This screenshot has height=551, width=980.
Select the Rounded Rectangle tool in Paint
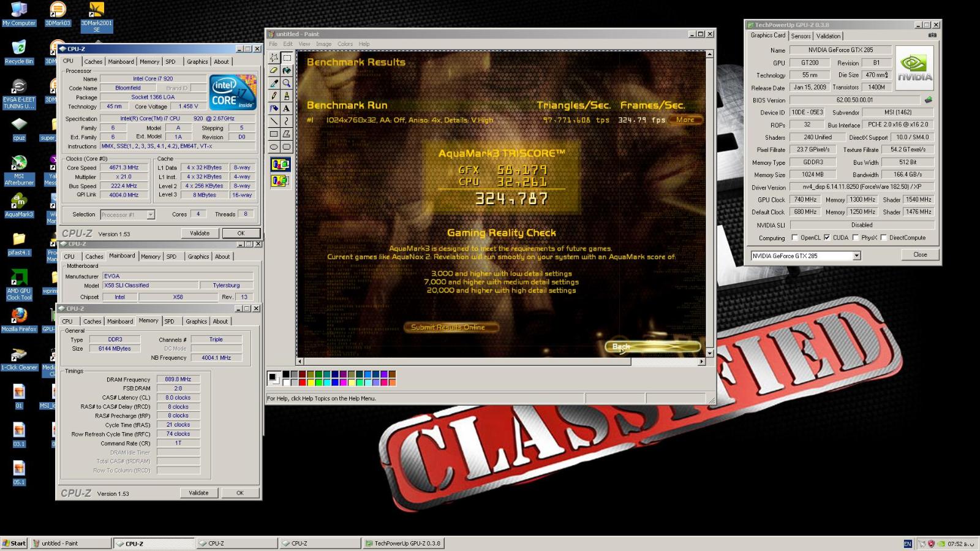click(x=286, y=147)
